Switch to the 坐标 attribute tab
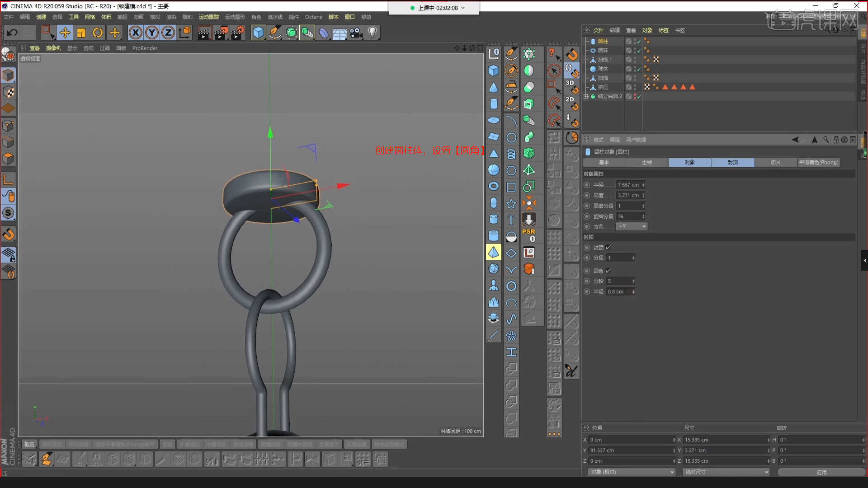 coord(647,162)
